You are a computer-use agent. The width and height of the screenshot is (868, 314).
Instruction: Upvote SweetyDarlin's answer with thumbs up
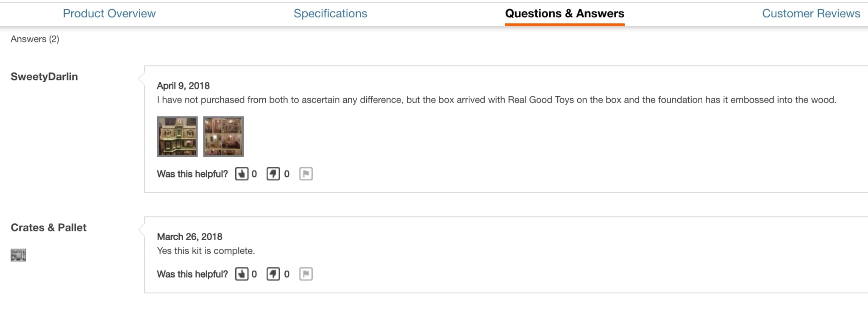tap(242, 174)
